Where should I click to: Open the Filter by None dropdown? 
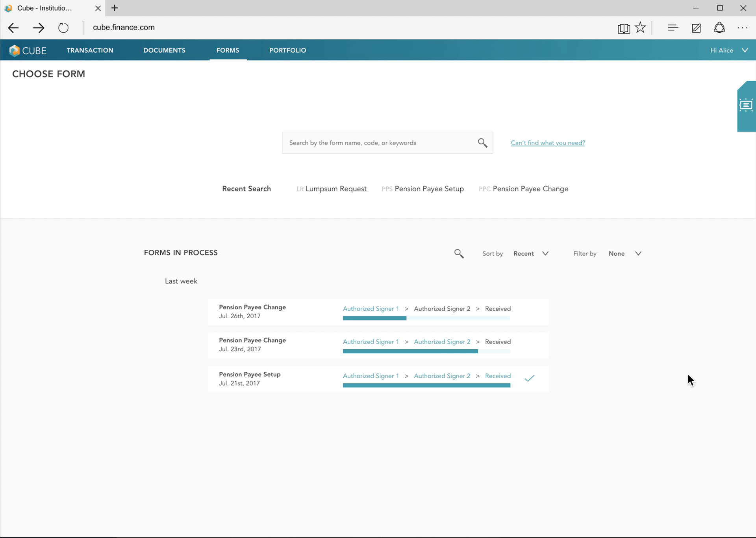(x=625, y=254)
